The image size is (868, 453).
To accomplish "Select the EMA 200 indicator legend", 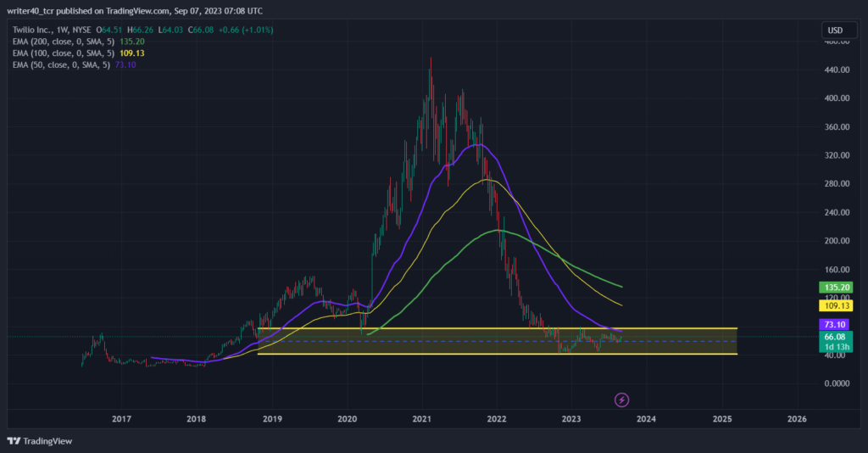I will 79,42.
